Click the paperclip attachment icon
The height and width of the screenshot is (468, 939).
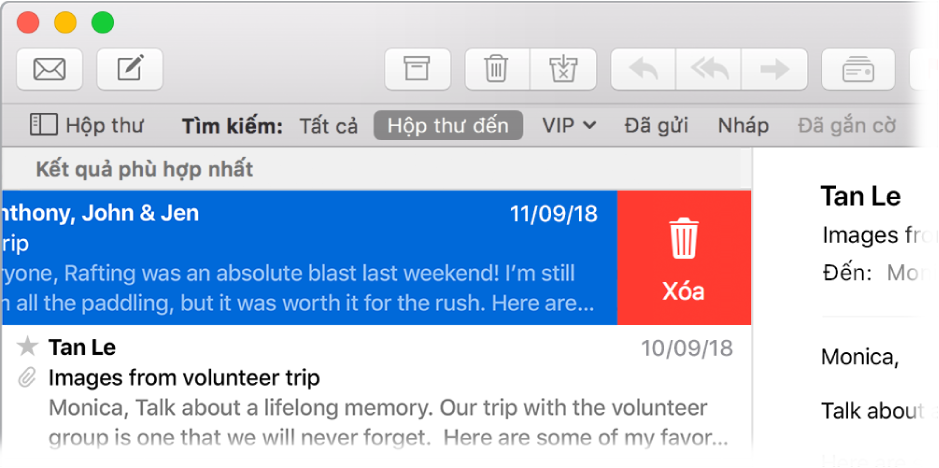pos(29,378)
